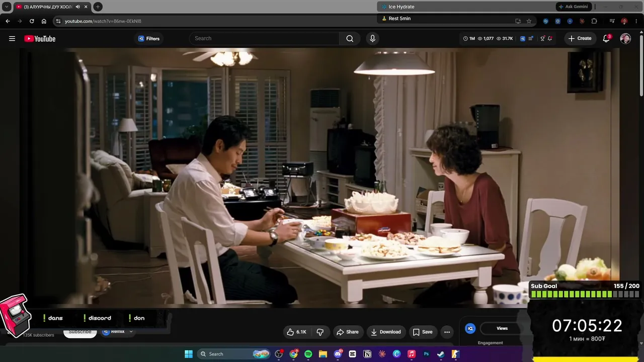Open Spotify from the taskbar
This screenshot has height=362, width=644.
coord(308,354)
